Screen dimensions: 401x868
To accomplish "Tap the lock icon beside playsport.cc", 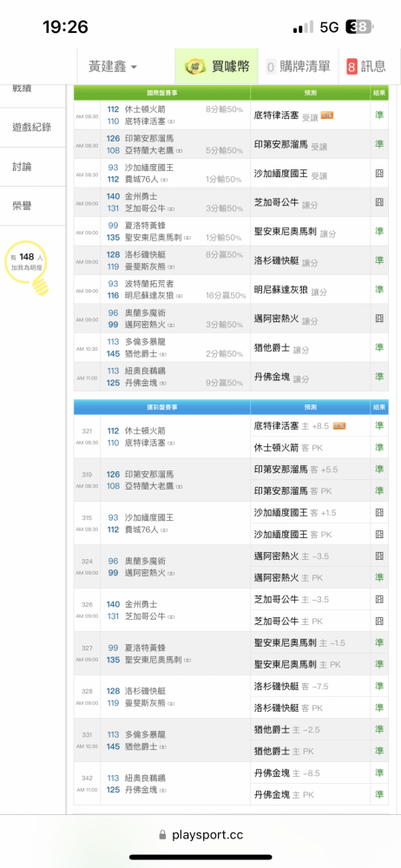I will (162, 834).
